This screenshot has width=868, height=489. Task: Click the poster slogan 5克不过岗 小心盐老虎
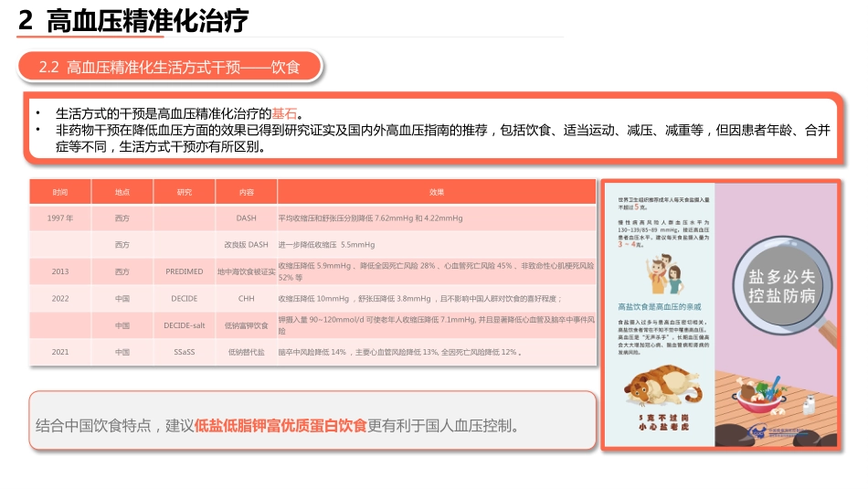pyautogui.click(x=663, y=422)
